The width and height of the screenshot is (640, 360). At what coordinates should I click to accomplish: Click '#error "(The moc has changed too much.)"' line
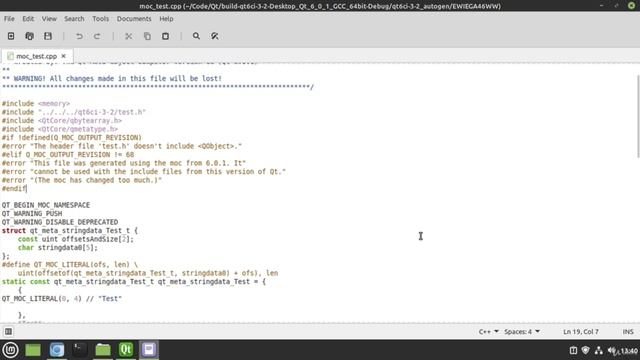(82, 180)
